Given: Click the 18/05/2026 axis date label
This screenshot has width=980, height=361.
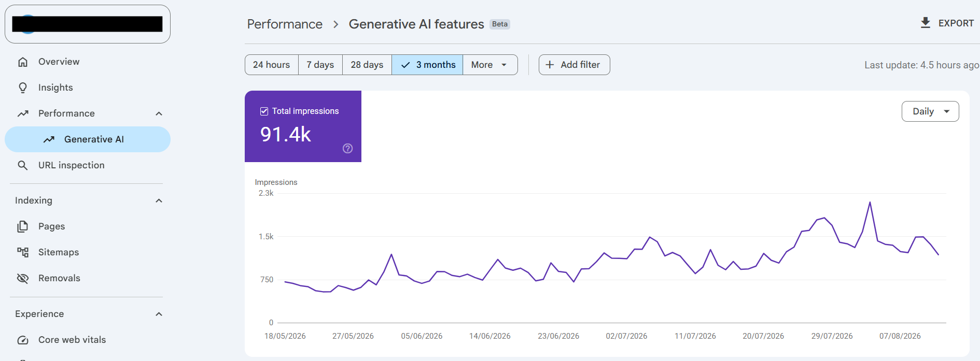Looking at the screenshot, I should 285,336.
